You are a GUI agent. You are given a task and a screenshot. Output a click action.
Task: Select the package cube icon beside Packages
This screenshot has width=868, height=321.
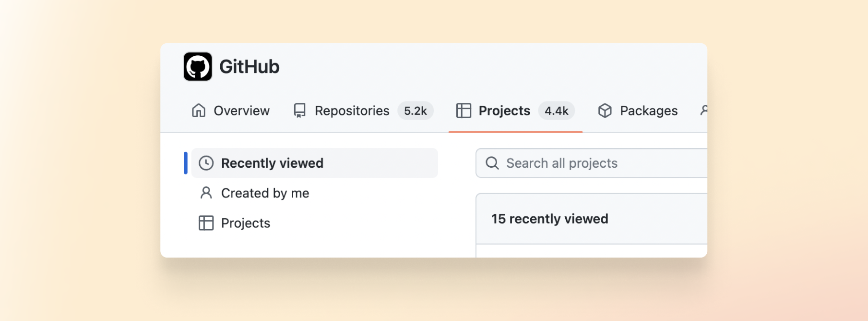point(606,111)
